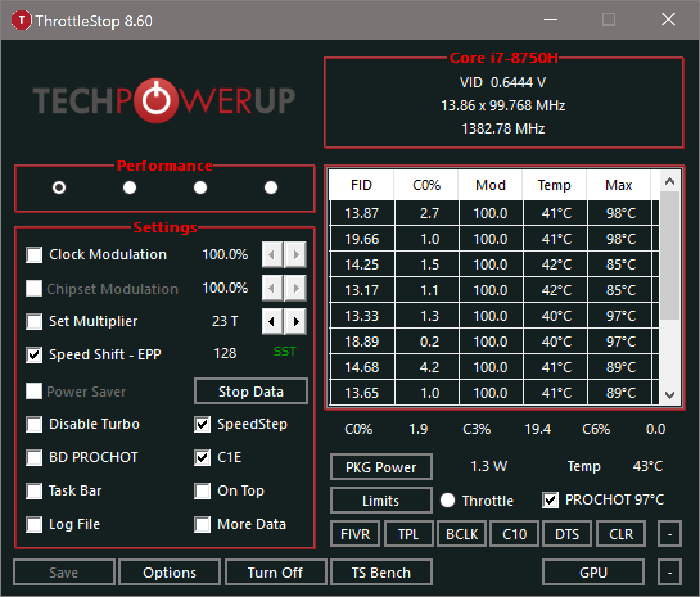Lower Set Multiplier with left arrow

click(x=272, y=321)
